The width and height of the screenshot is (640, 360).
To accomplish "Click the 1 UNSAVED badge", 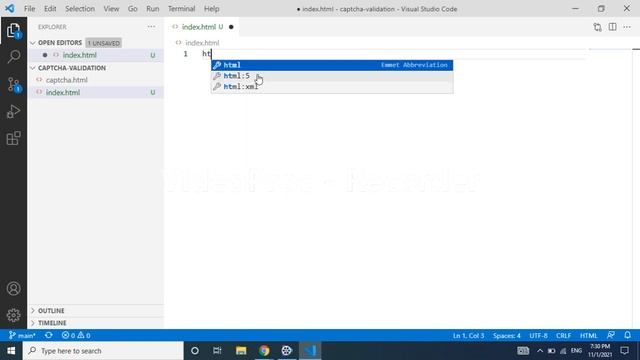I will coord(104,43).
